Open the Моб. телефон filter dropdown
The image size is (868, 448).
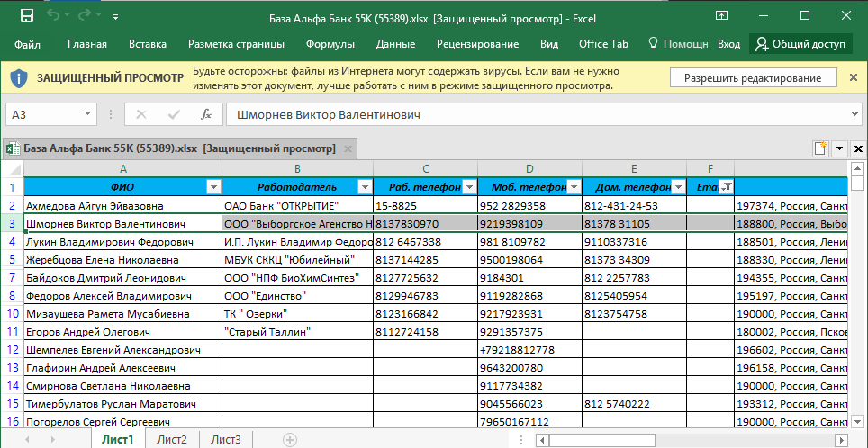574,187
